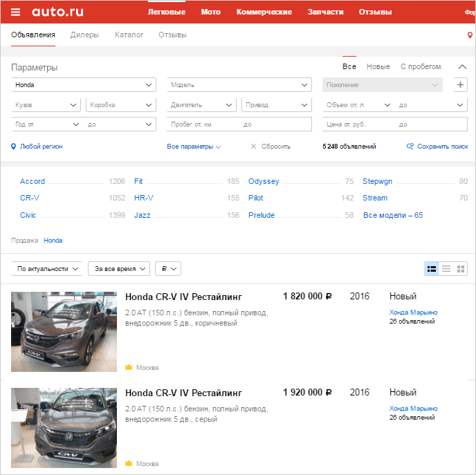Viewport: 476px width, 475px height.
Task: Click Все модели – 65
Action: click(x=393, y=215)
